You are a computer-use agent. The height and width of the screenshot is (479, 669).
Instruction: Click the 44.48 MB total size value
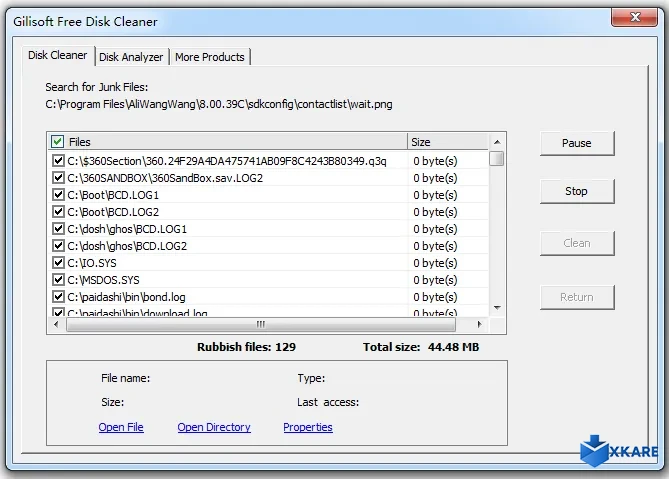[x=454, y=347]
